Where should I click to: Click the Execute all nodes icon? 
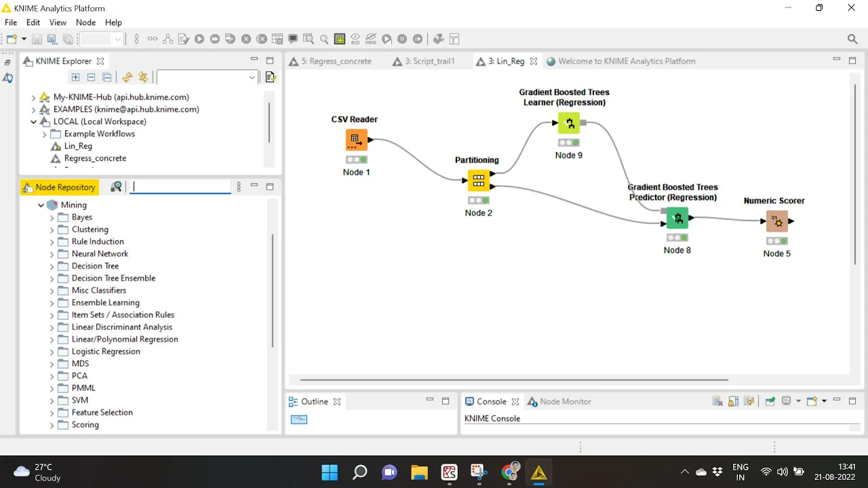click(x=215, y=39)
